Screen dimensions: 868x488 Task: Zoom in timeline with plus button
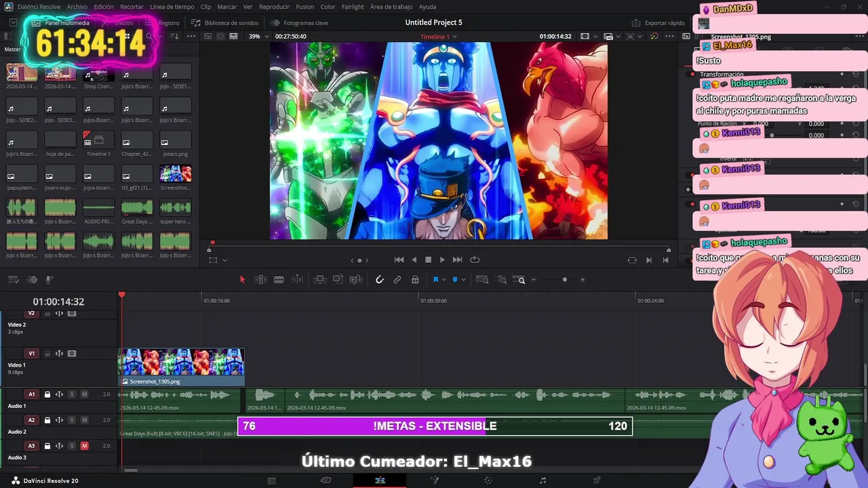click(583, 279)
